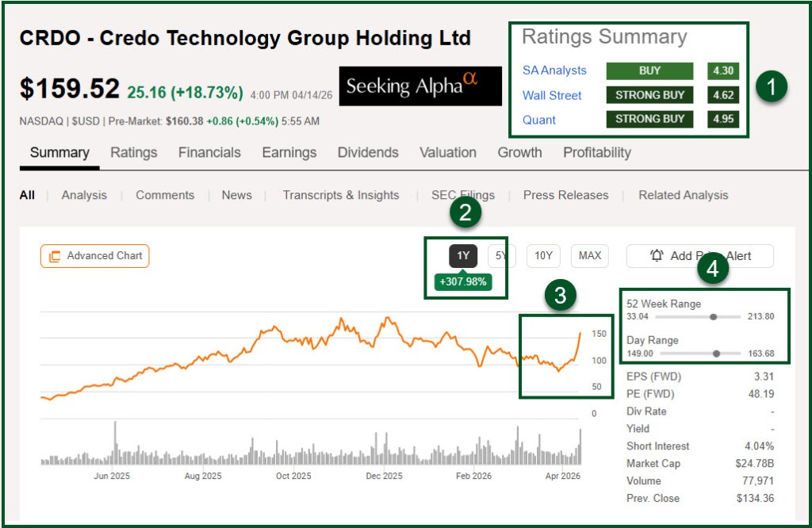812x528 pixels.
Task: Select the 1Y chart range
Action: (x=464, y=255)
